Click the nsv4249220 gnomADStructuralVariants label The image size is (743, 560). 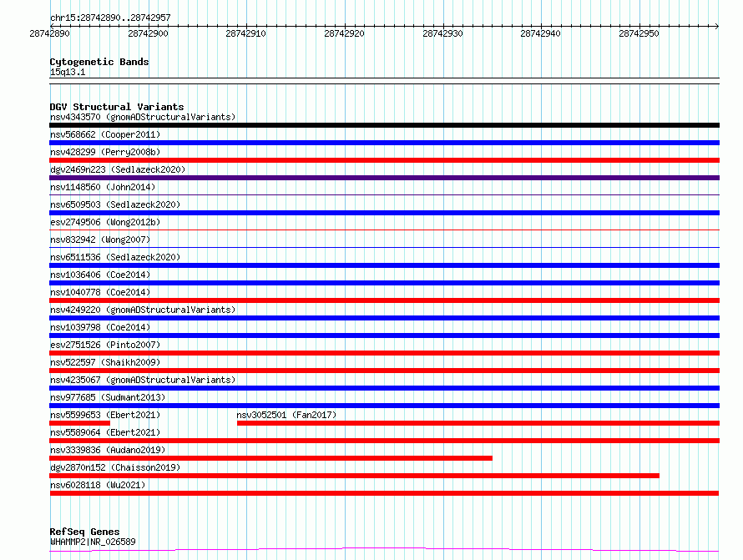click(143, 310)
